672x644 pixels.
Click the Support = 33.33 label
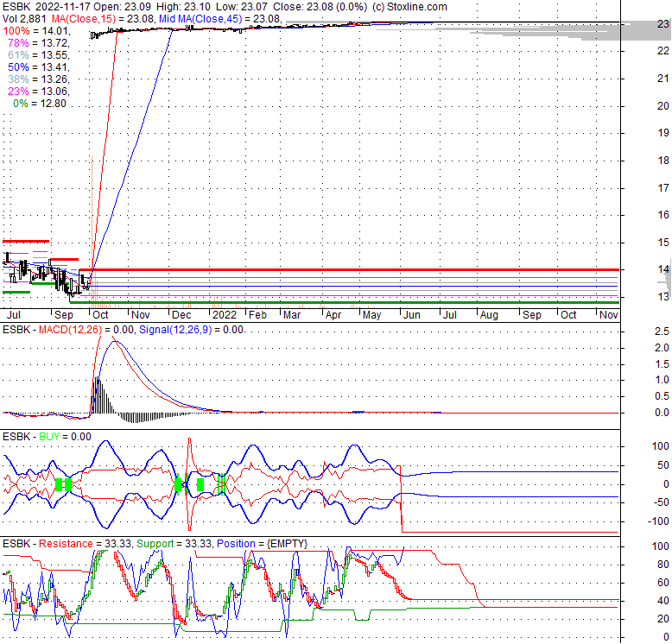pos(174,544)
